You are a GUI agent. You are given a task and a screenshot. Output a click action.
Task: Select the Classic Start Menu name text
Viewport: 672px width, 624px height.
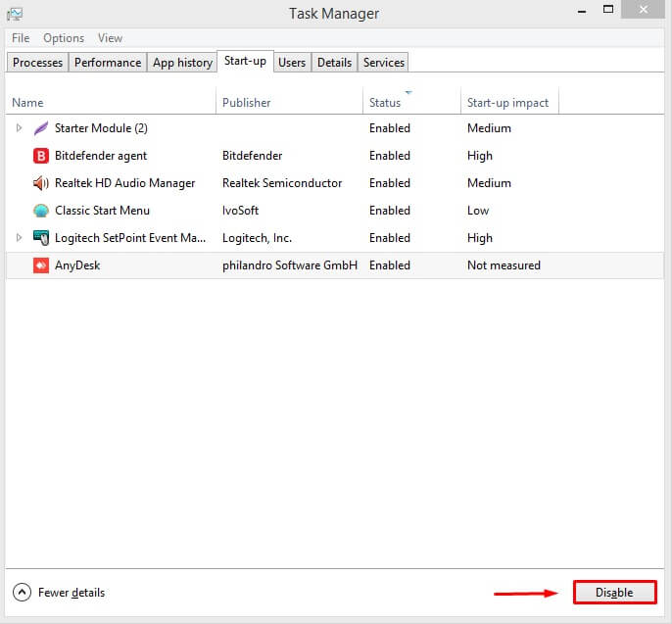[102, 211]
